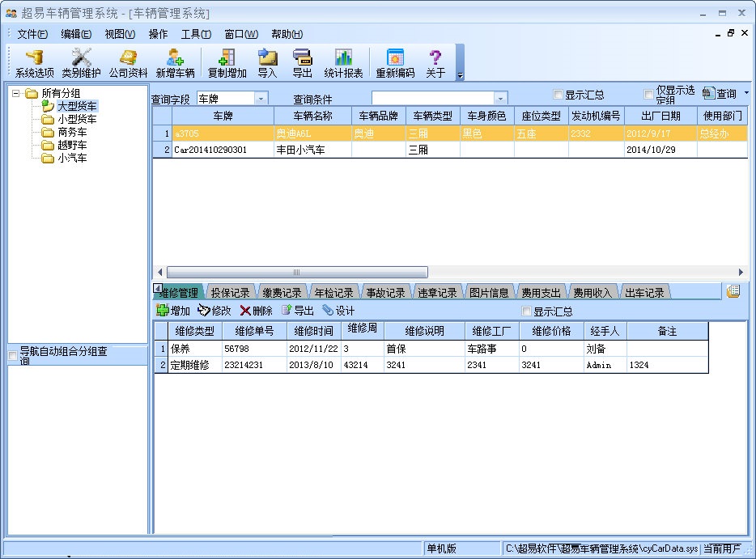The width and height of the screenshot is (756, 559).
Task: Toggle 仅显示选定组 checkbox
Action: [x=648, y=94]
